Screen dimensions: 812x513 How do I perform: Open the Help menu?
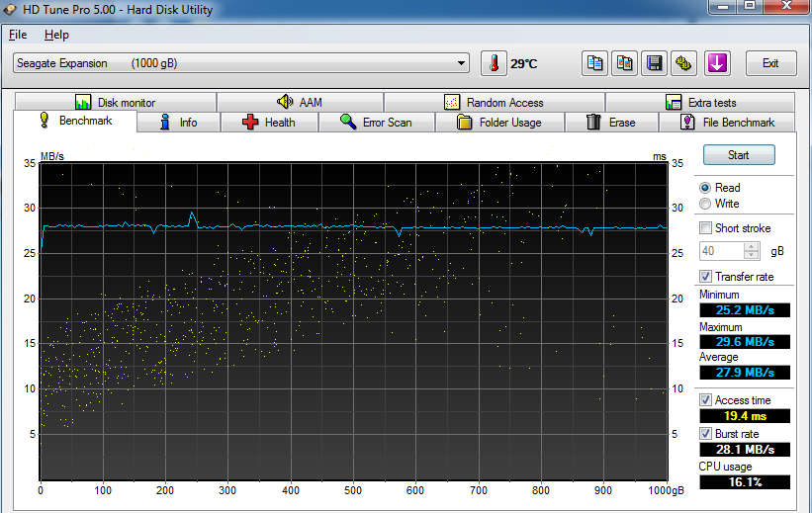tap(56, 35)
